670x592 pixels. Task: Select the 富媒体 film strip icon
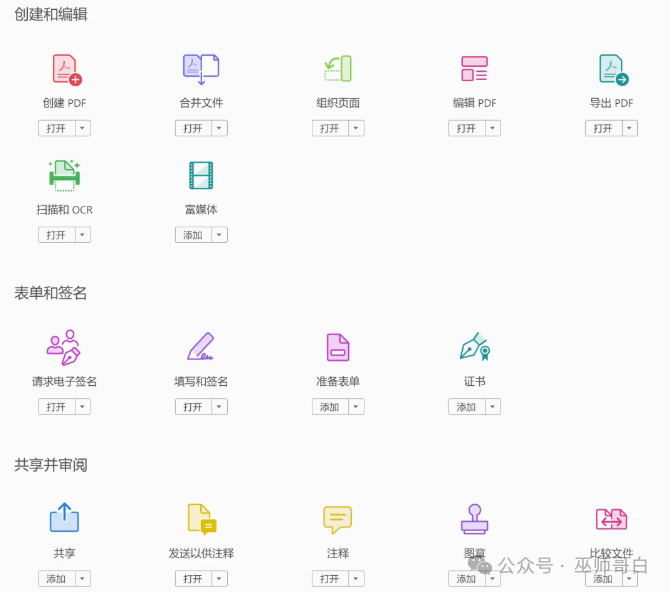[x=201, y=175]
